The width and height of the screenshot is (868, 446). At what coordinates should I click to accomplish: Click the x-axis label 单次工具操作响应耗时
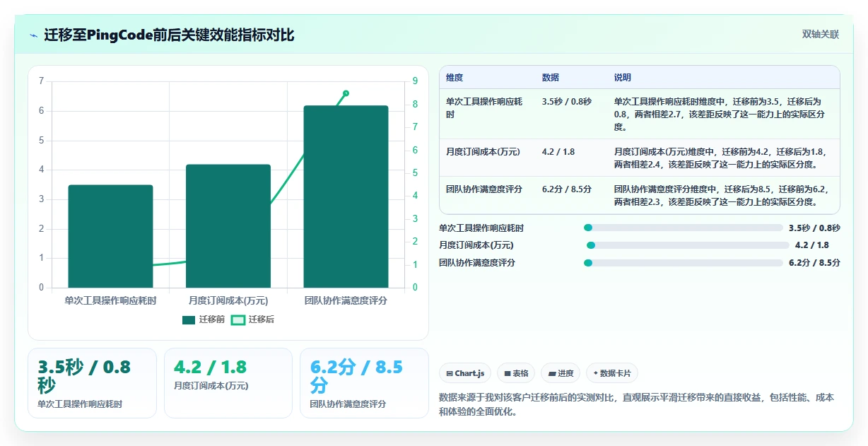(x=110, y=300)
